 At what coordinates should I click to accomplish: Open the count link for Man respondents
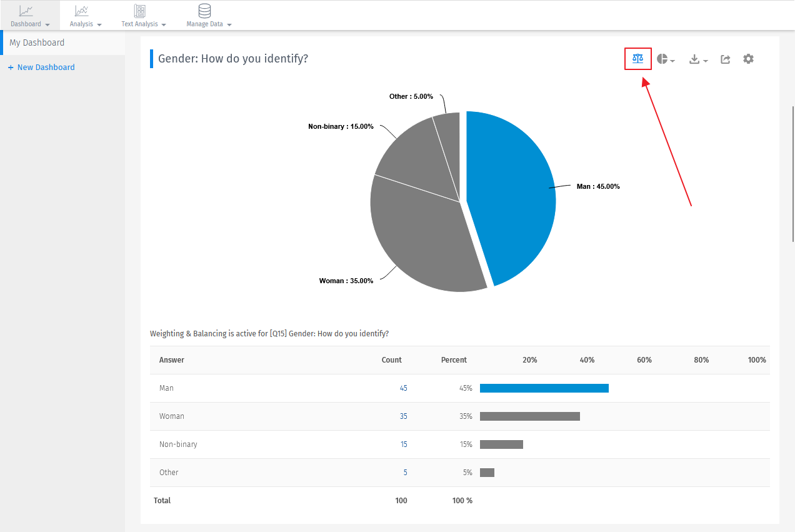click(404, 388)
